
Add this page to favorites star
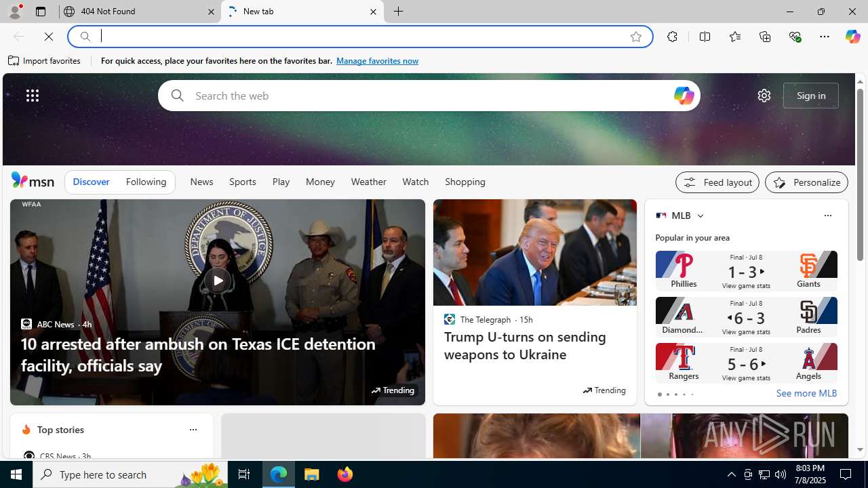tap(636, 37)
